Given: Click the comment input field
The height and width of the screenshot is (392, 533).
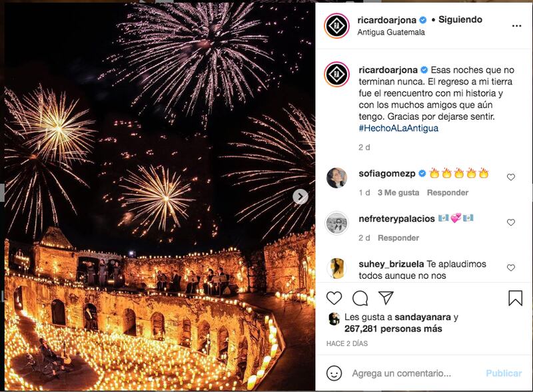Looking at the screenshot, I should coord(413,373).
